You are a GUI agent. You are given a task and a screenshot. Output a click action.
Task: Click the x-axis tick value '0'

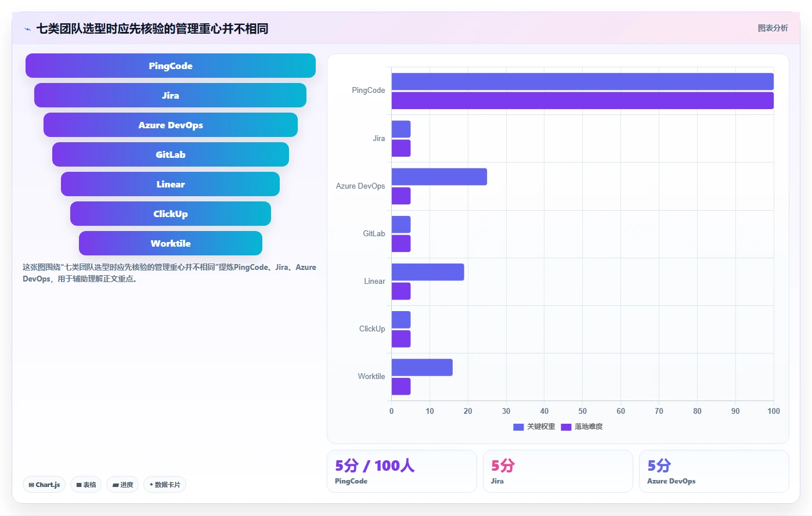tap(391, 411)
